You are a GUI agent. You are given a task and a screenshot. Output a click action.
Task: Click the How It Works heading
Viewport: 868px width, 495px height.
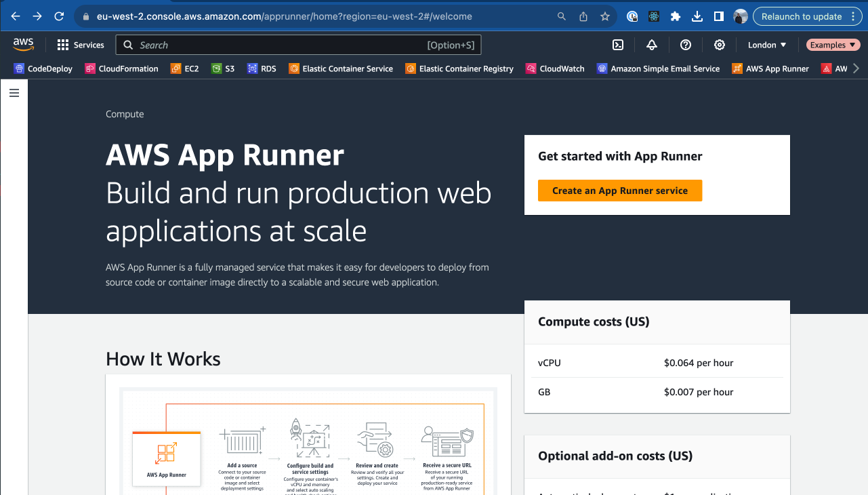(163, 359)
